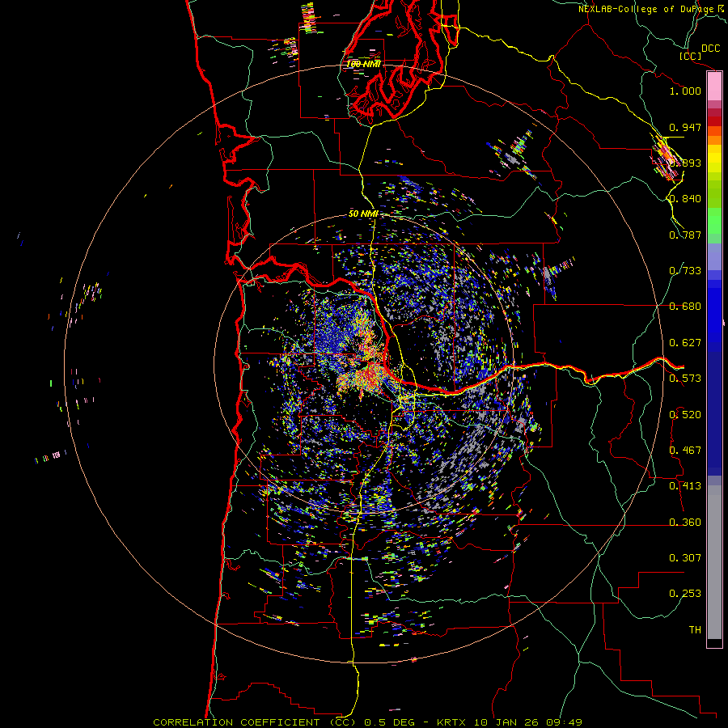728x728 pixels.
Task: Select the 0.840 legend value
Action: click(685, 199)
